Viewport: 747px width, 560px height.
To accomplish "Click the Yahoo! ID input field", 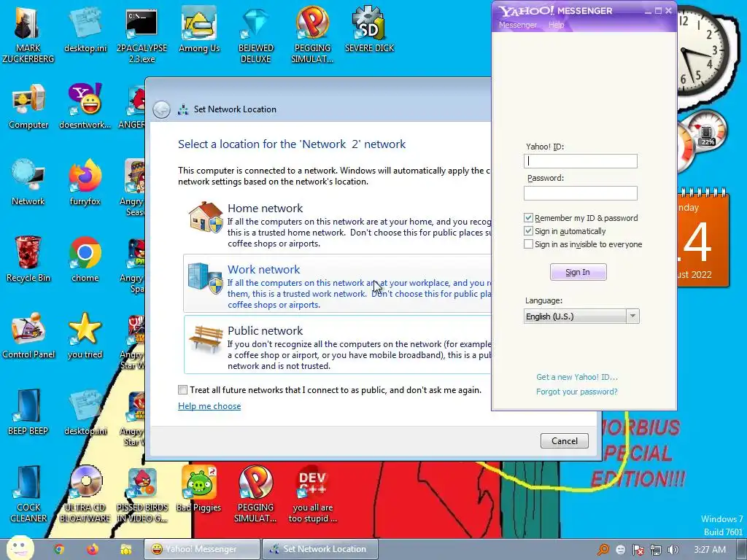I will click(580, 161).
